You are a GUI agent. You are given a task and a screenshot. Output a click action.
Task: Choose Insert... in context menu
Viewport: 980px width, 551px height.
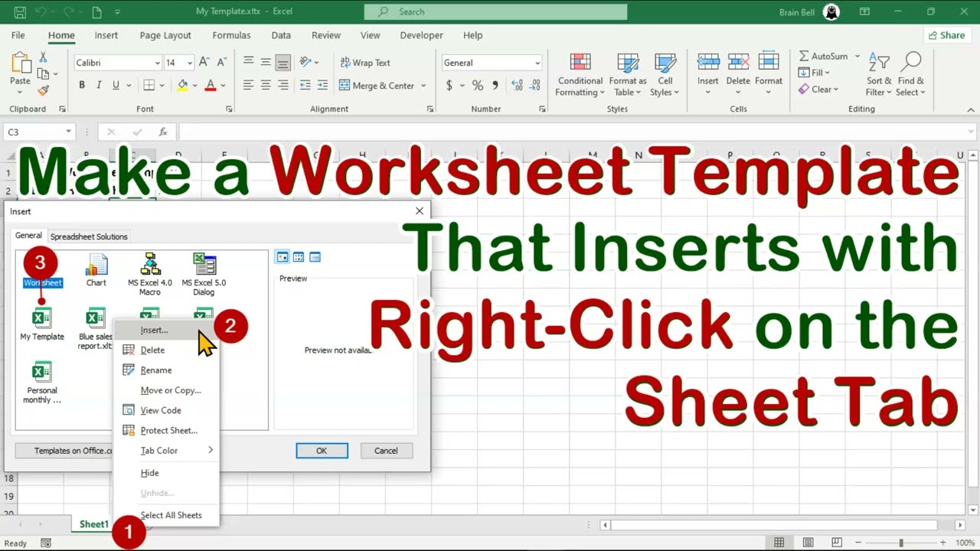166,330
